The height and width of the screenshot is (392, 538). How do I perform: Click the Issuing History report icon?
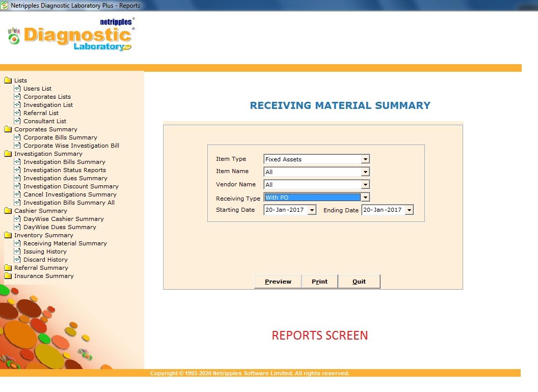pos(17,251)
